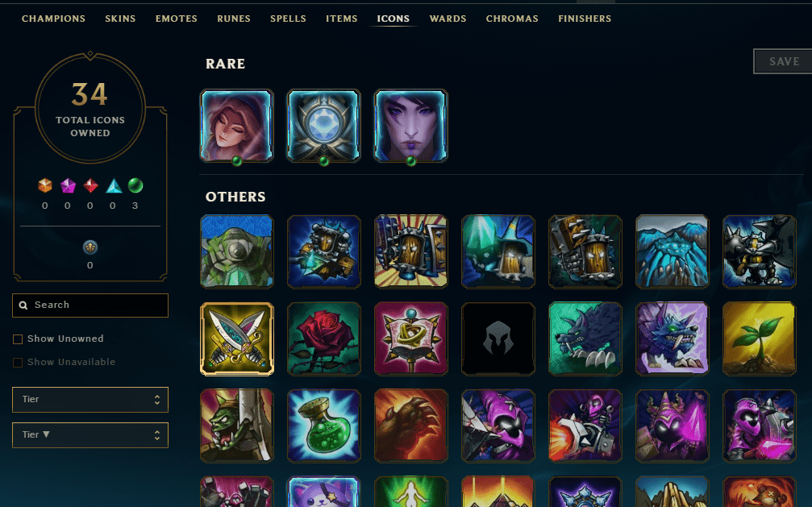Go to the Champions tab
812x507 pixels.
(x=53, y=19)
